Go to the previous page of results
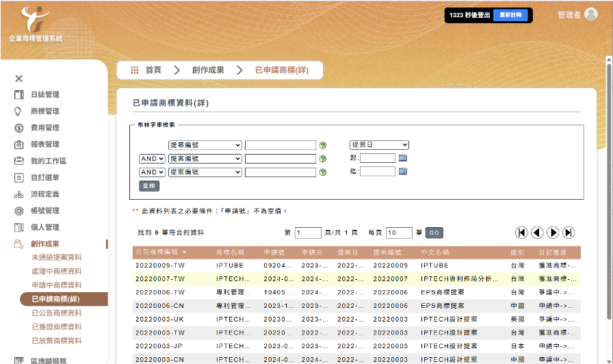The image size is (613, 364). (x=537, y=233)
